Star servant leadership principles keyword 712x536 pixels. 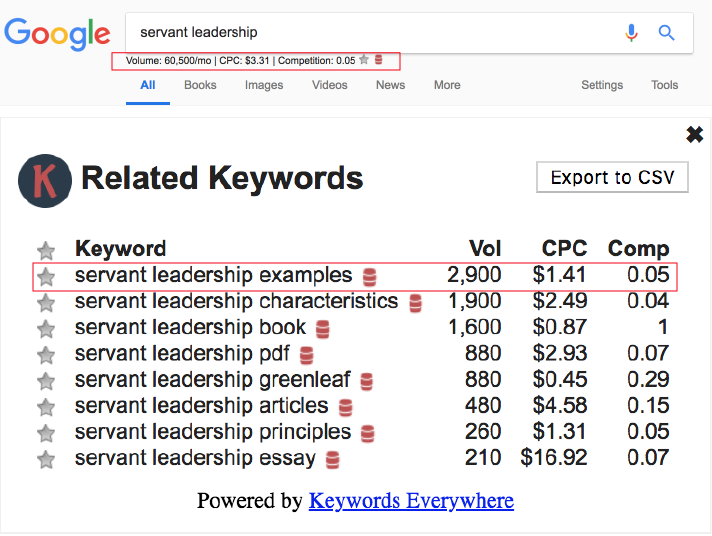tap(46, 433)
